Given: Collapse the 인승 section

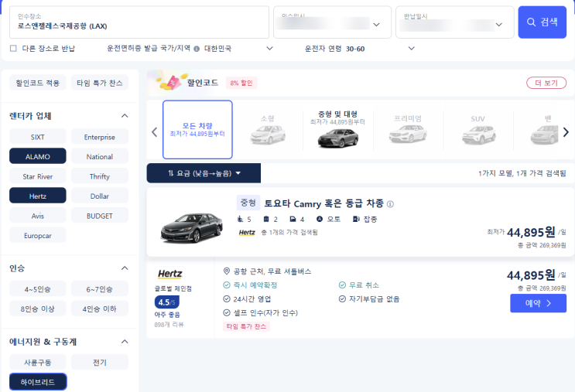Looking at the screenshot, I should pyautogui.click(x=125, y=268).
